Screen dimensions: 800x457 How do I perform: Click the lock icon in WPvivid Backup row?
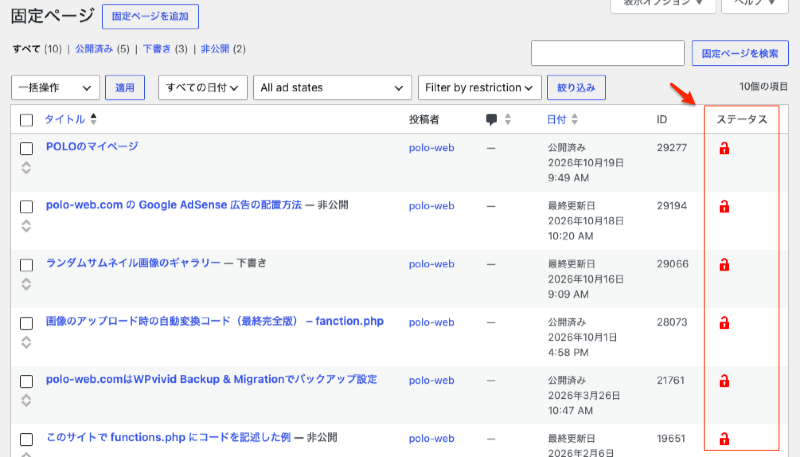(724, 380)
